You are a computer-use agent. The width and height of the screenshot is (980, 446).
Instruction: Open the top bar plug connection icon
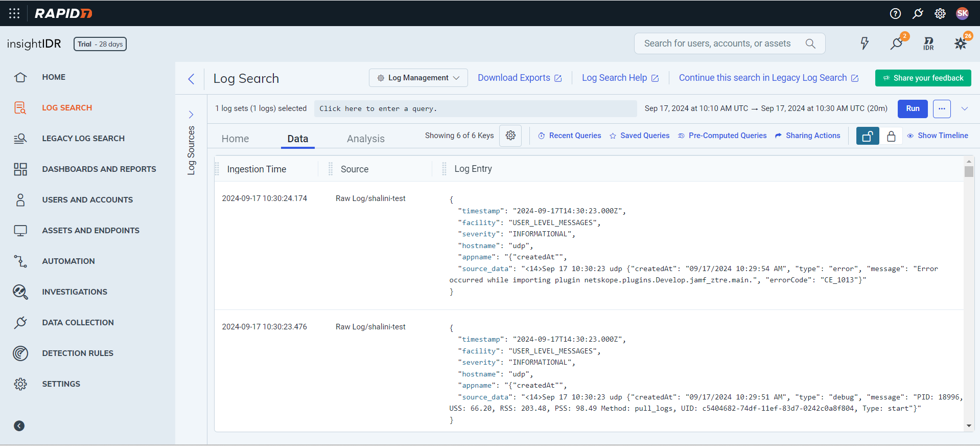click(918, 13)
